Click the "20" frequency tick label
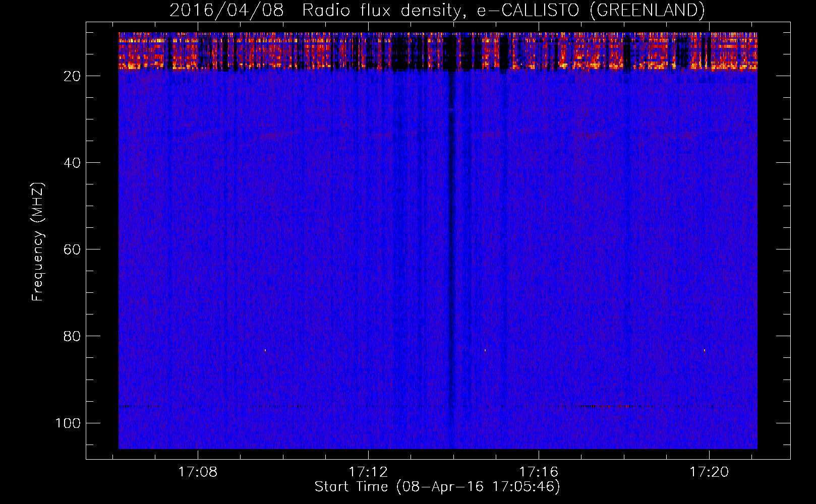The image size is (816, 504). pyautogui.click(x=72, y=76)
